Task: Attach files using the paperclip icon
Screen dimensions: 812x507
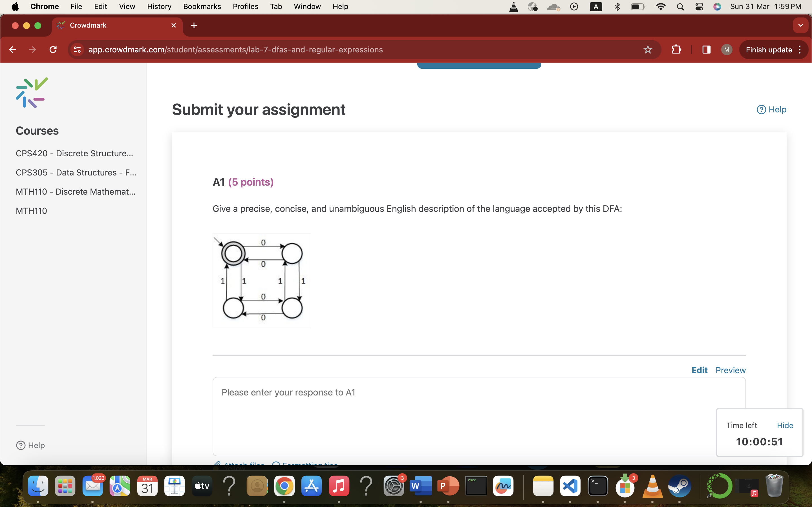Action: point(217,464)
